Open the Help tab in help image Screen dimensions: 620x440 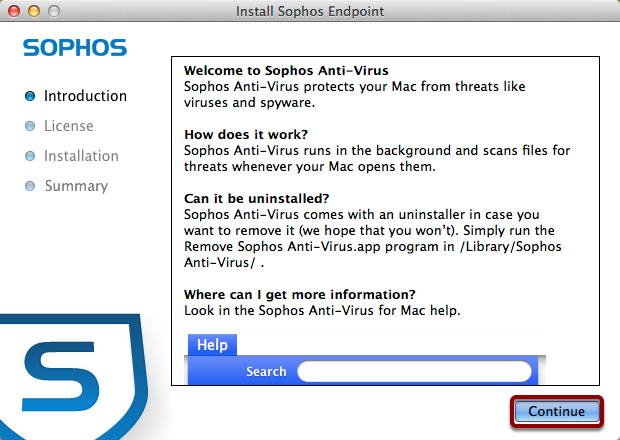(212, 345)
